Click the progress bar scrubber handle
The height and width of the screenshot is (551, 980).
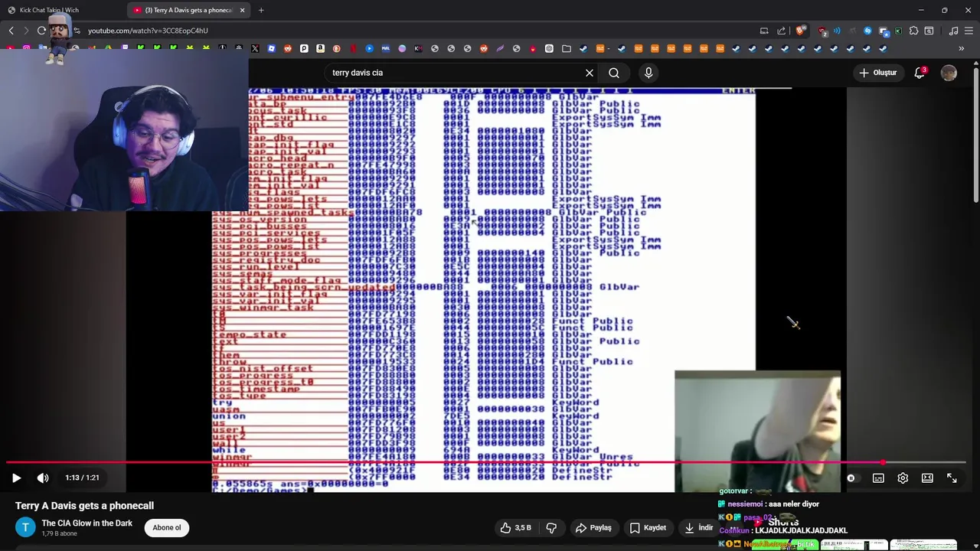(x=883, y=462)
